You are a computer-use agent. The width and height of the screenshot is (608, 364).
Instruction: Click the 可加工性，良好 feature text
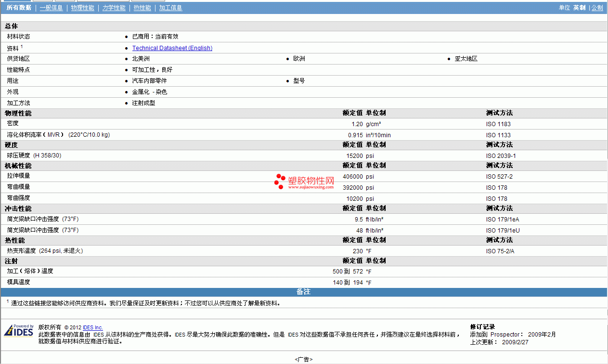click(x=152, y=70)
